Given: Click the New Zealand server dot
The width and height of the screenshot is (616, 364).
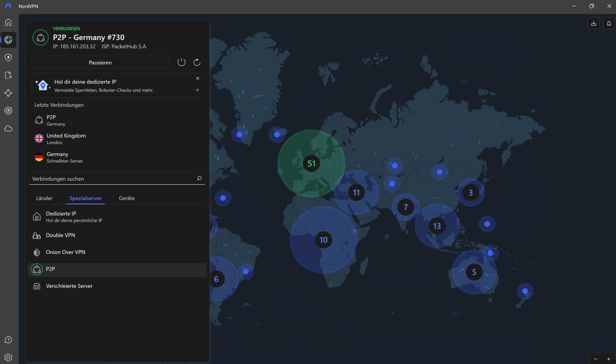Looking at the screenshot, I should click(x=525, y=291).
